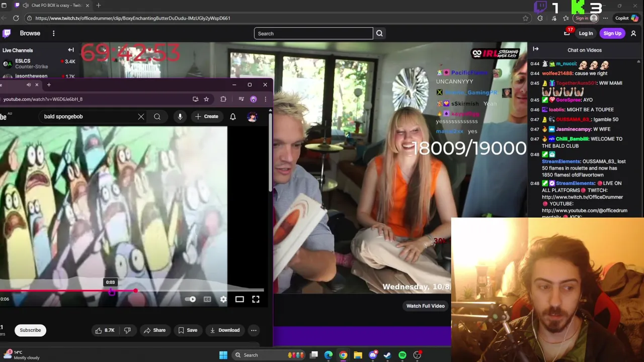This screenshot has width=644, height=362.
Task: Open the ESLCS live channel
Action: (39, 63)
